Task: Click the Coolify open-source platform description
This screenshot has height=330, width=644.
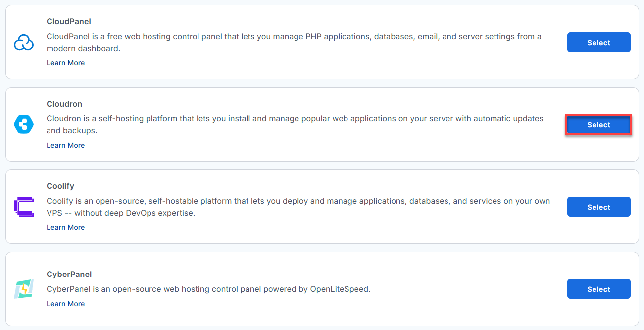Action: click(x=298, y=207)
